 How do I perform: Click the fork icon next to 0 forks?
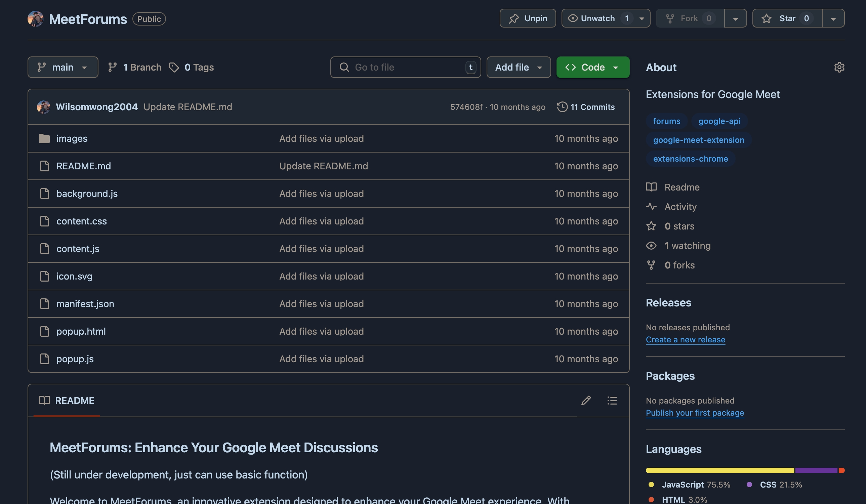click(651, 265)
